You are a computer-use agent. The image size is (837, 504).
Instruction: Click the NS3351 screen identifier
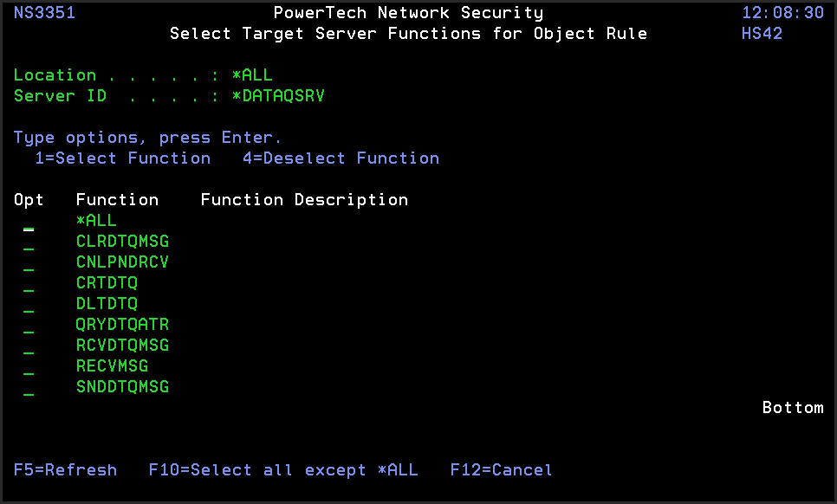(44, 13)
